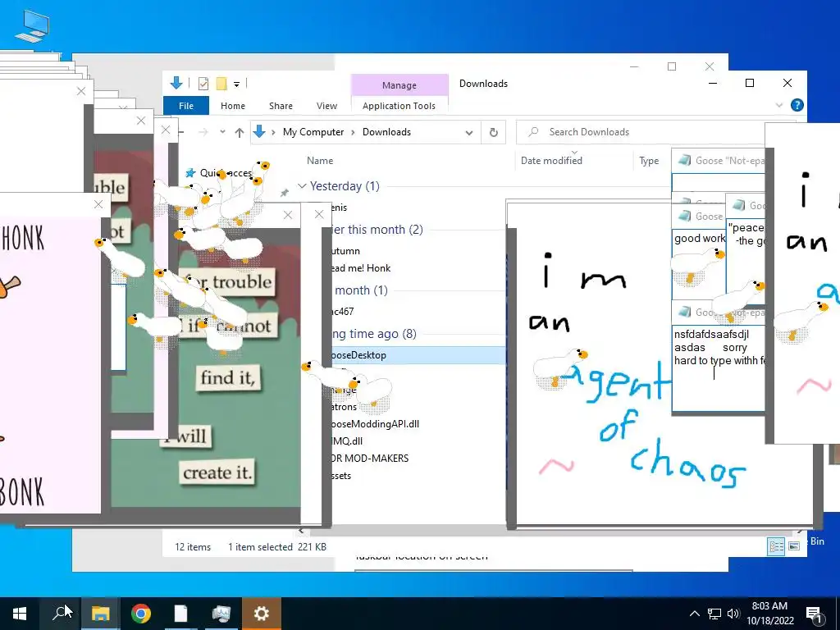Click My Computer in the address path
Image resolution: width=840 pixels, height=630 pixels.
313,132
